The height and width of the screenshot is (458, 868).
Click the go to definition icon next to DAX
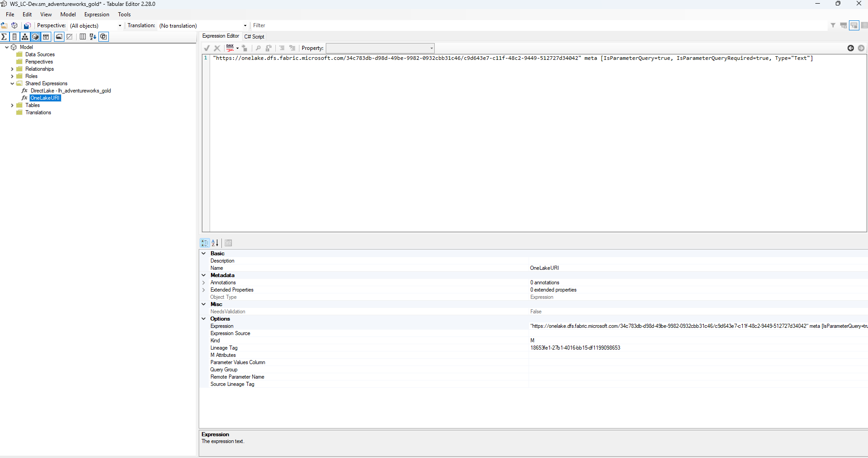[245, 48]
